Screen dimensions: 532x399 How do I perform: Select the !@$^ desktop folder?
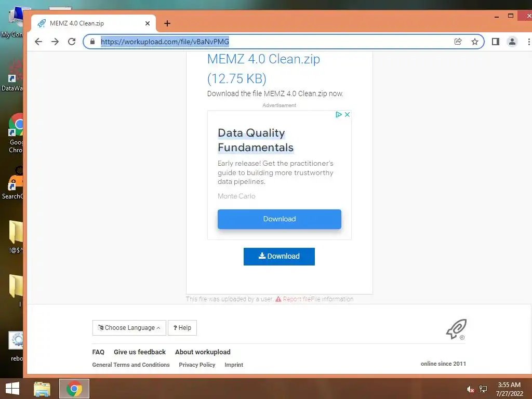(x=16, y=237)
